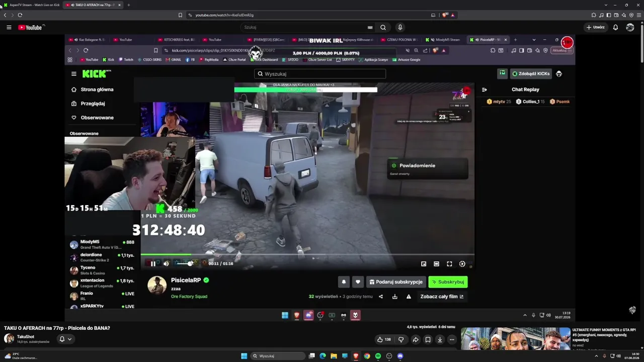The height and width of the screenshot is (362, 644).
Task: Open the 'Utwórz' create menu
Action: [x=596, y=27]
